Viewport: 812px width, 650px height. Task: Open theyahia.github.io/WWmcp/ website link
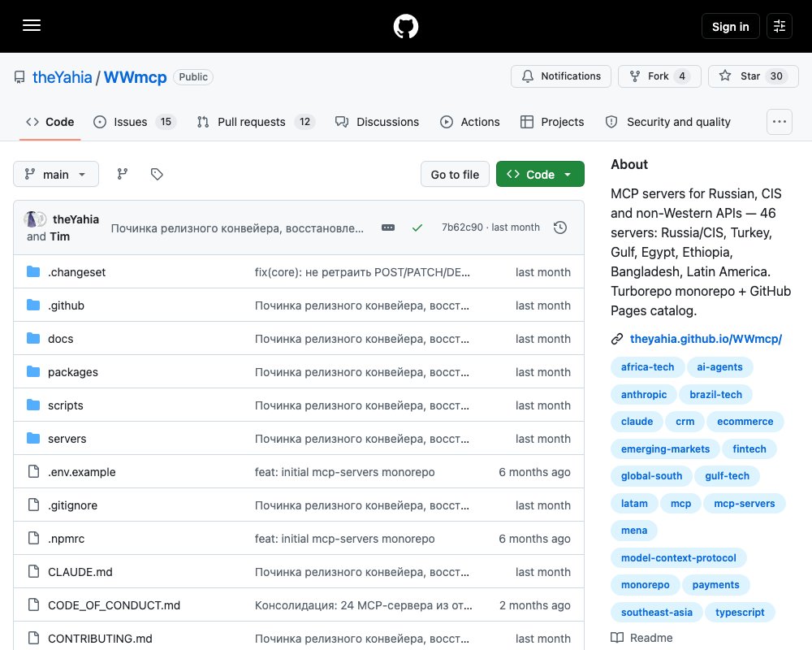coord(706,339)
